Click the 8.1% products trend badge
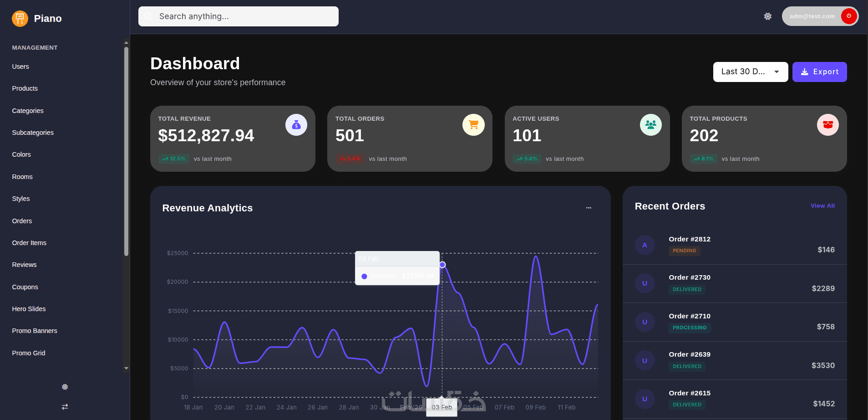The width and height of the screenshot is (868, 420). tap(704, 159)
